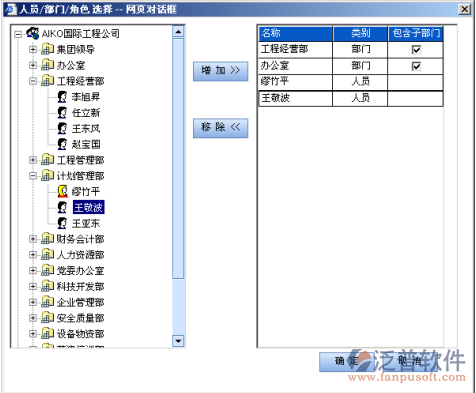476x393 pixels.
Task: Expand the 办公室 tree node
Action: [x=33, y=65]
